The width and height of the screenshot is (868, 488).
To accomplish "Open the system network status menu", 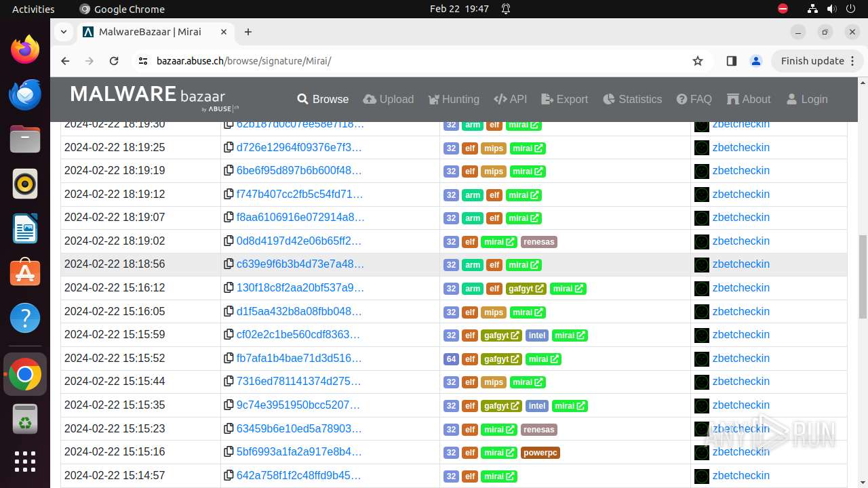I will (x=812, y=9).
